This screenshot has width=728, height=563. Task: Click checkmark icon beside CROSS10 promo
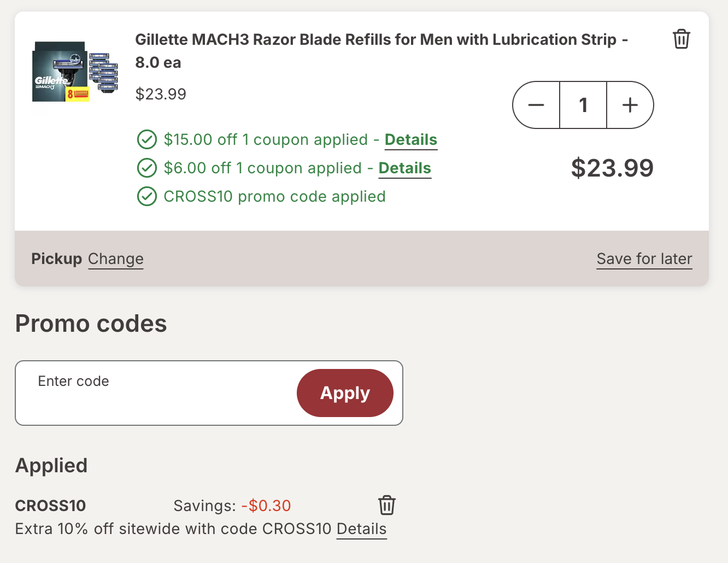146,197
